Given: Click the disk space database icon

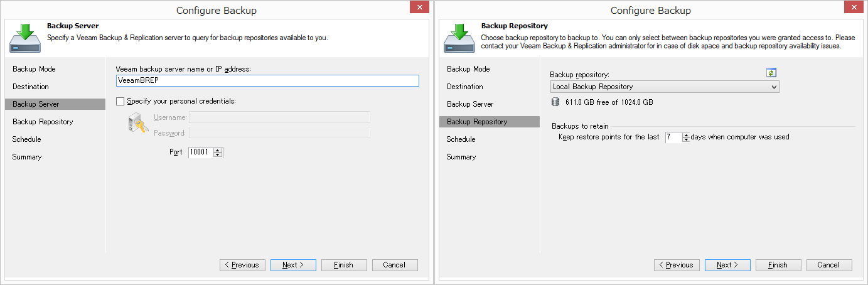Looking at the screenshot, I should [555, 102].
